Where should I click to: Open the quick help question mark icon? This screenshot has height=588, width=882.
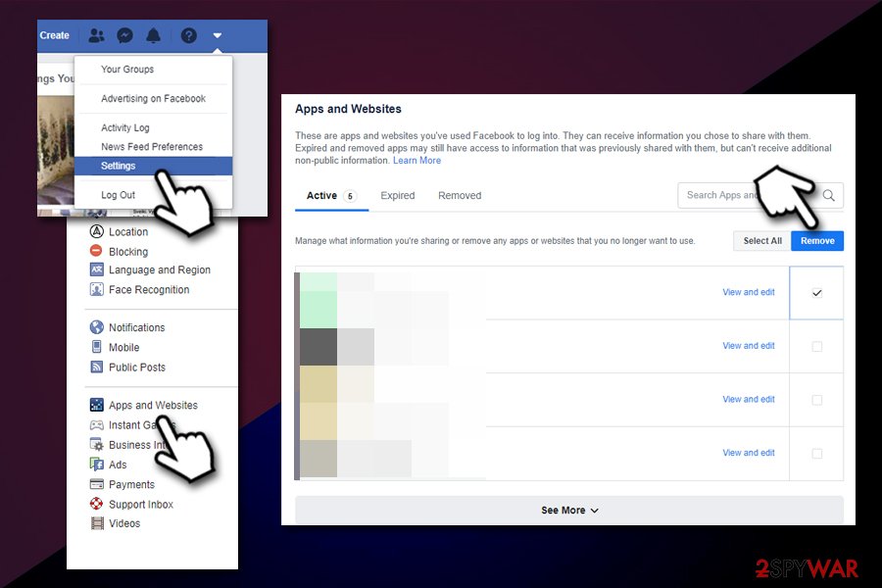click(189, 35)
